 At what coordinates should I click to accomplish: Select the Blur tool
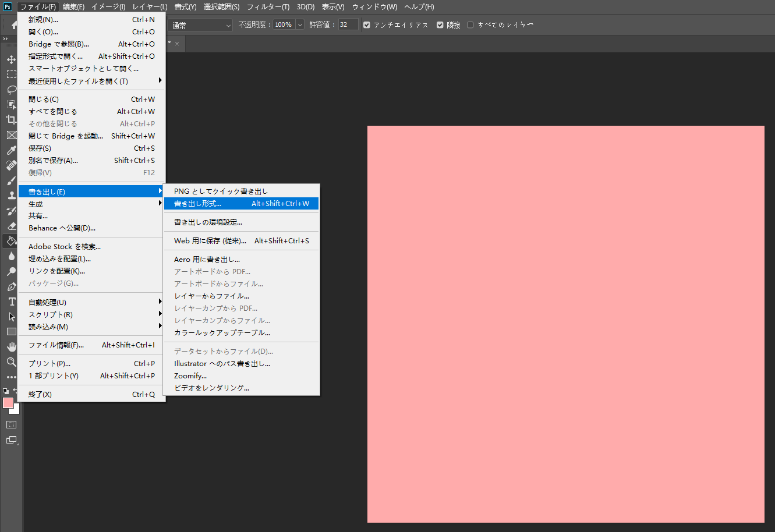(x=11, y=256)
